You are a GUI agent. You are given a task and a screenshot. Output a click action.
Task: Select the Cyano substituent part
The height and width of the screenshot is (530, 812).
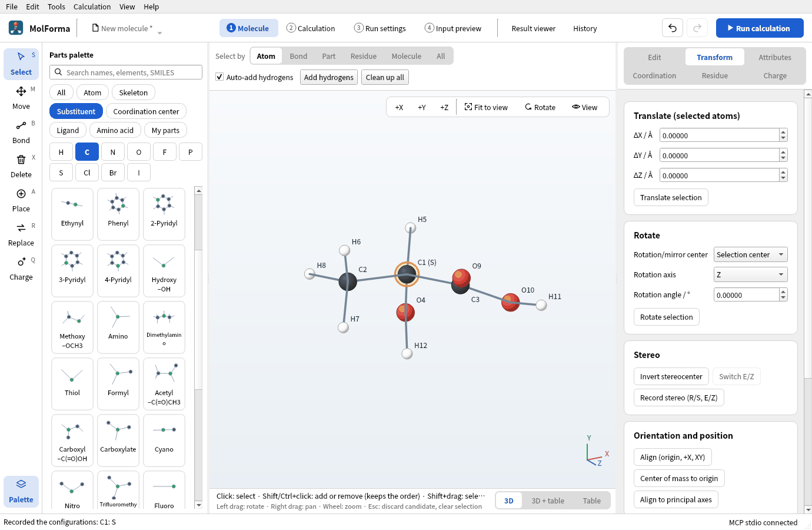164,440
